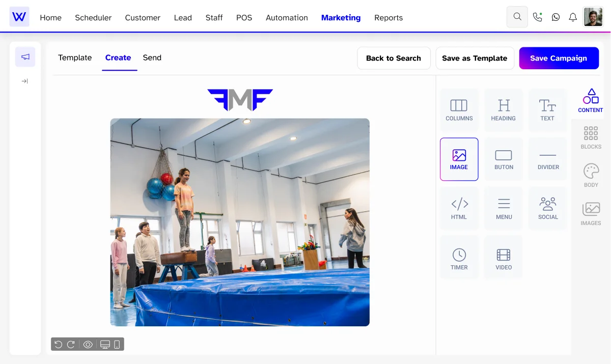Image resolution: width=611 pixels, height=364 pixels.
Task: Open the Blocks panel tab
Action: [x=591, y=137]
